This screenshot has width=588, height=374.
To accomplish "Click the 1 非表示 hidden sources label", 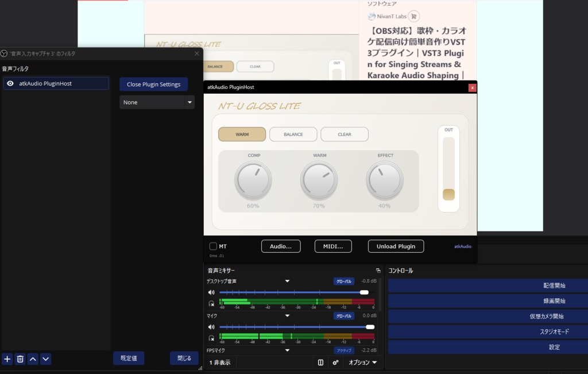I will point(220,363).
